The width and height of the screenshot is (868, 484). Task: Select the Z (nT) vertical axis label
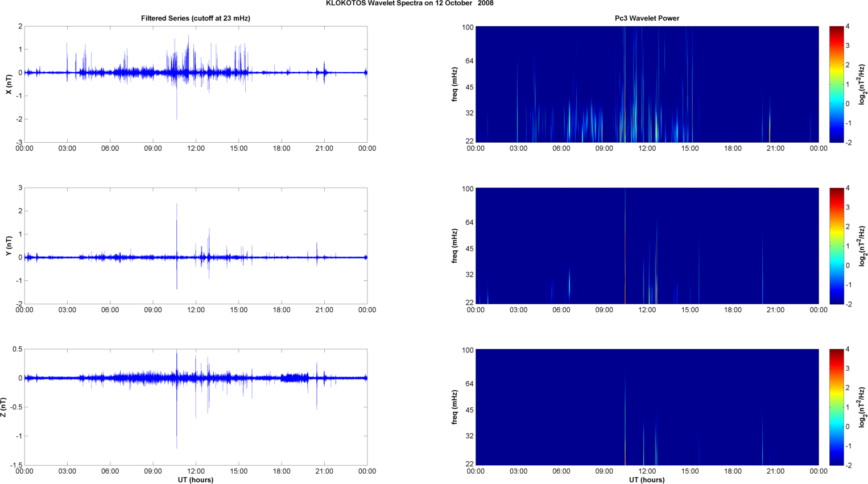4,407
